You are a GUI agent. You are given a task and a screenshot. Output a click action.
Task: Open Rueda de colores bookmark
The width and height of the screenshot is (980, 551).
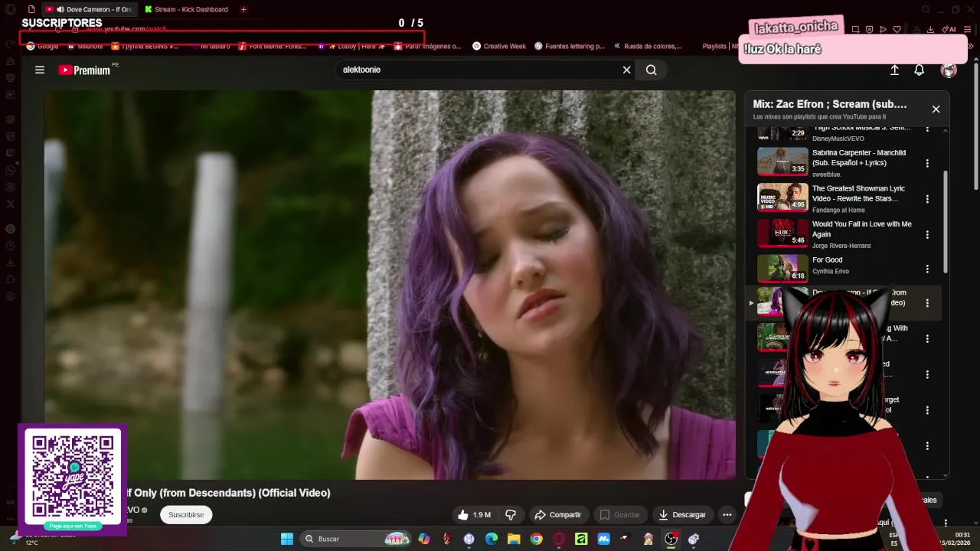pyautogui.click(x=648, y=46)
